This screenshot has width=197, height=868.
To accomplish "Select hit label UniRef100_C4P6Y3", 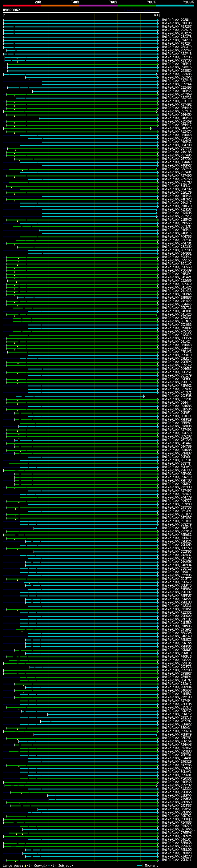I will pos(177,128).
